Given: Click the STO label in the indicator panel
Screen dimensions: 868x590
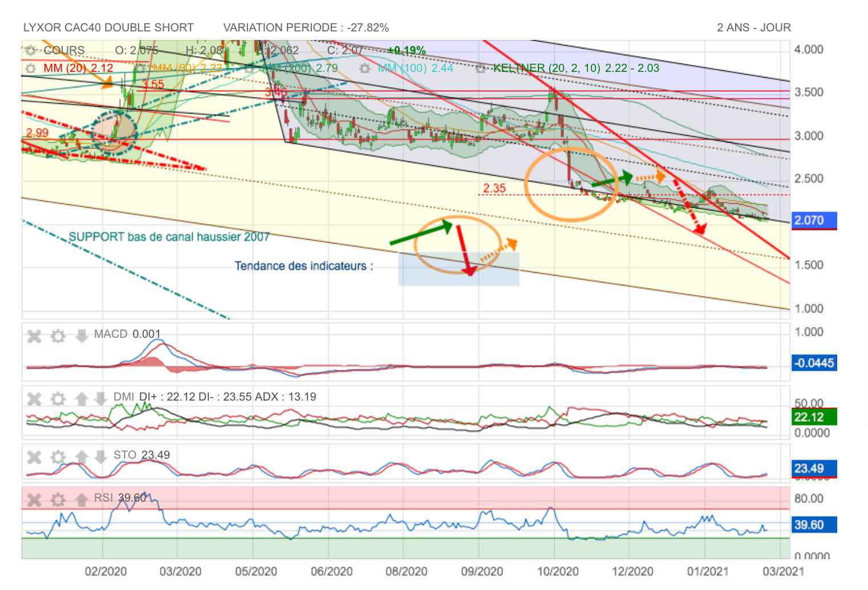Looking at the screenshot, I should pos(124,455).
